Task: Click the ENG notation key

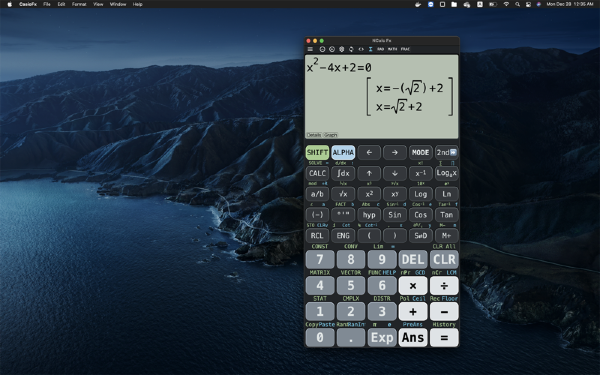Action: [343, 236]
